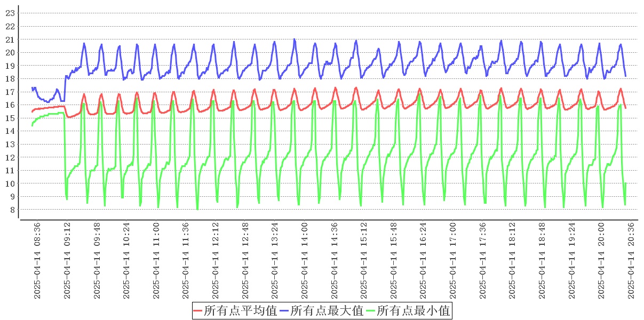Select the 10:24 x-axis time label
Screen dimensions: 644x320
tap(126, 261)
